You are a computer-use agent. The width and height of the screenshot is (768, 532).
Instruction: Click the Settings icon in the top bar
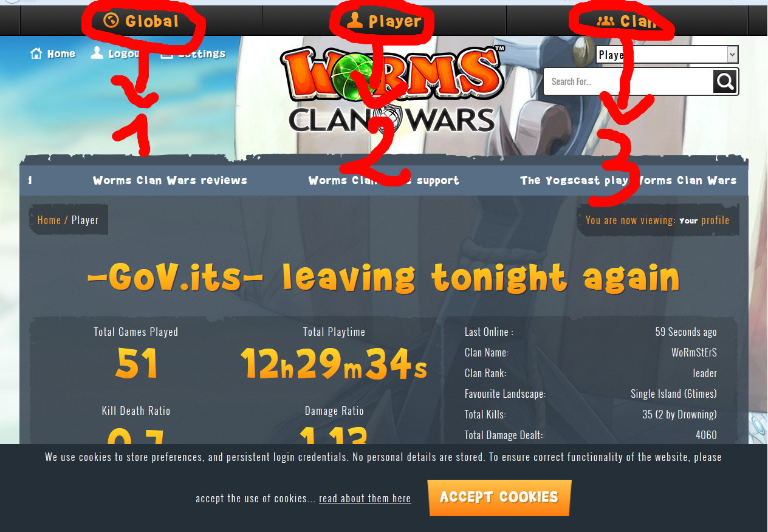166,53
